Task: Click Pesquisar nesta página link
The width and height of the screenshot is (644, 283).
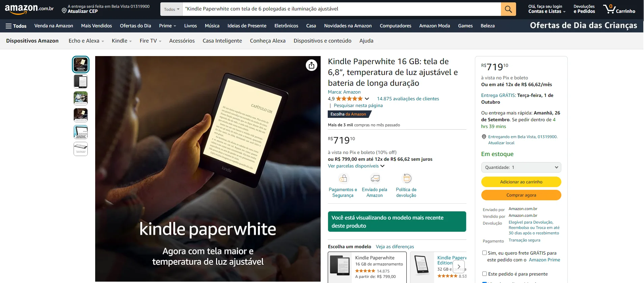Action: 358,105
